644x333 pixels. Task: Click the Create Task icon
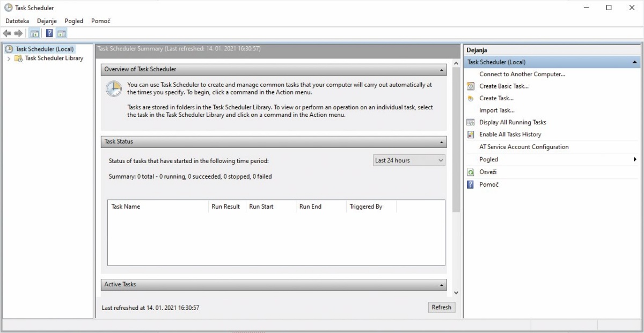(471, 98)
